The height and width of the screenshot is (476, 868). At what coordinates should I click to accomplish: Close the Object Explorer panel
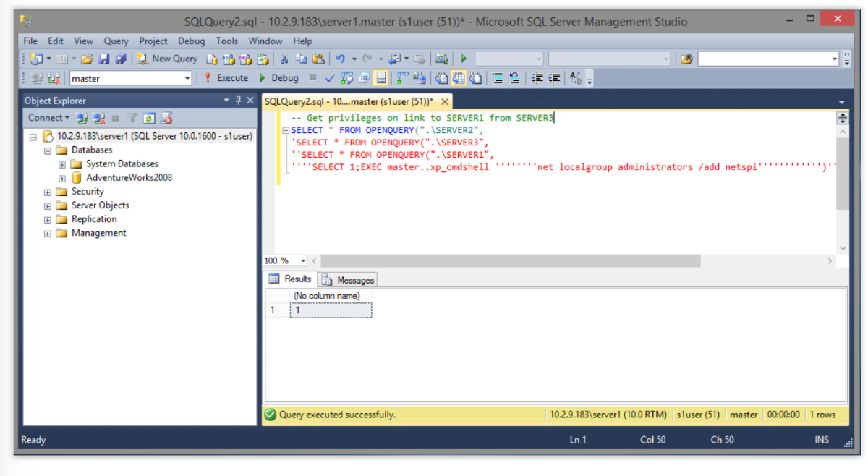tap(250, 101)
